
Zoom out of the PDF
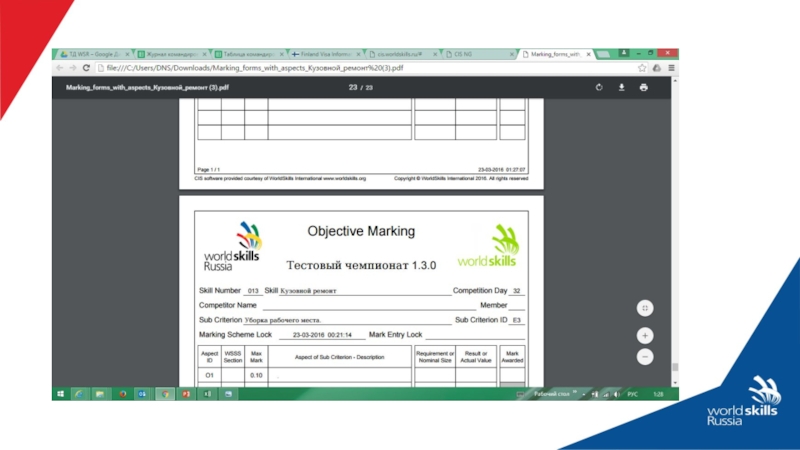(x=645, y=357)
